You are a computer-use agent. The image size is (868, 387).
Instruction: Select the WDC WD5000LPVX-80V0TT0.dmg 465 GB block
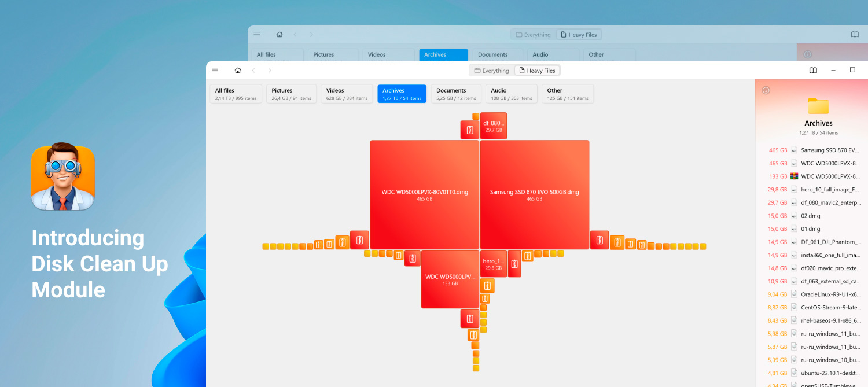point(424,194)
